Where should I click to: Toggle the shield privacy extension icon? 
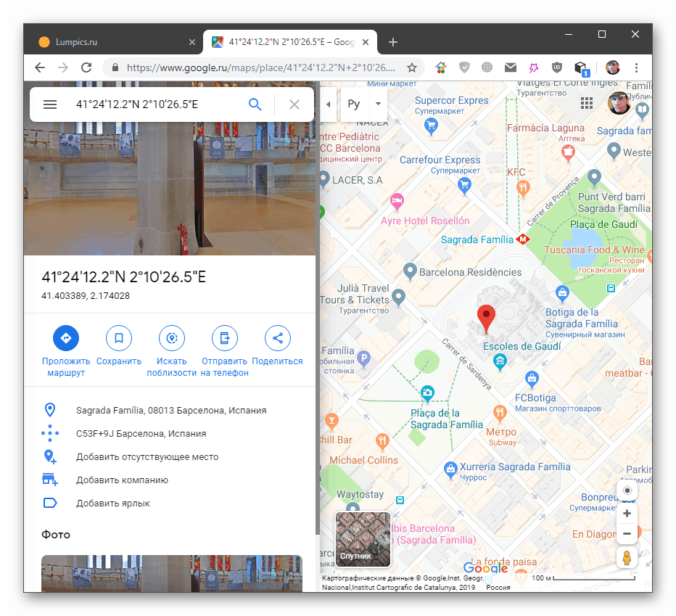point(464,67)
